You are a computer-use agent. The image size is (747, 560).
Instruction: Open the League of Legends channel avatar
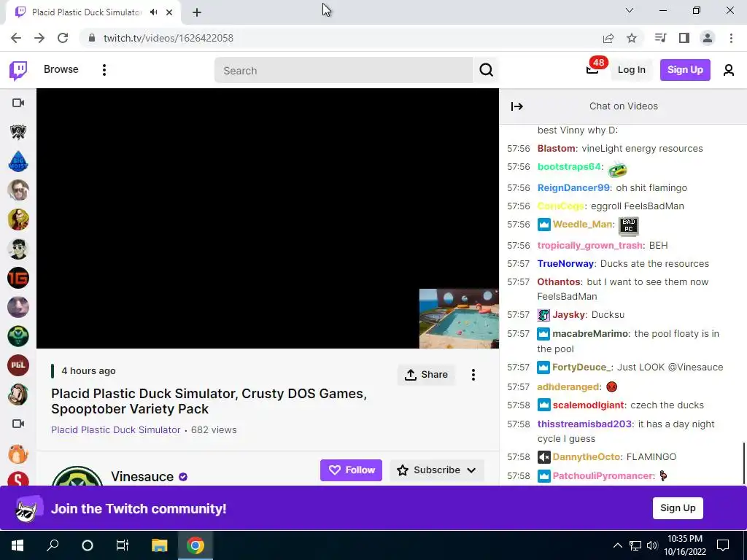tap(18, 132)
